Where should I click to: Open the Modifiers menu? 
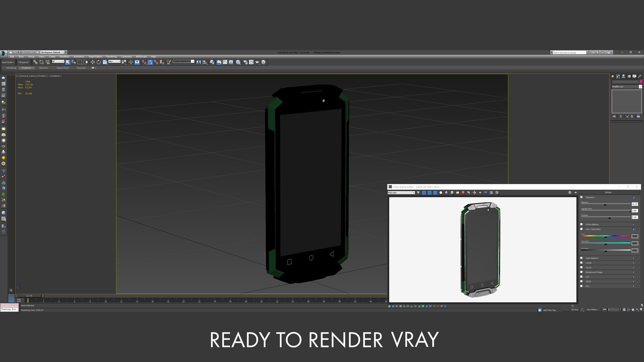[64, 57]
